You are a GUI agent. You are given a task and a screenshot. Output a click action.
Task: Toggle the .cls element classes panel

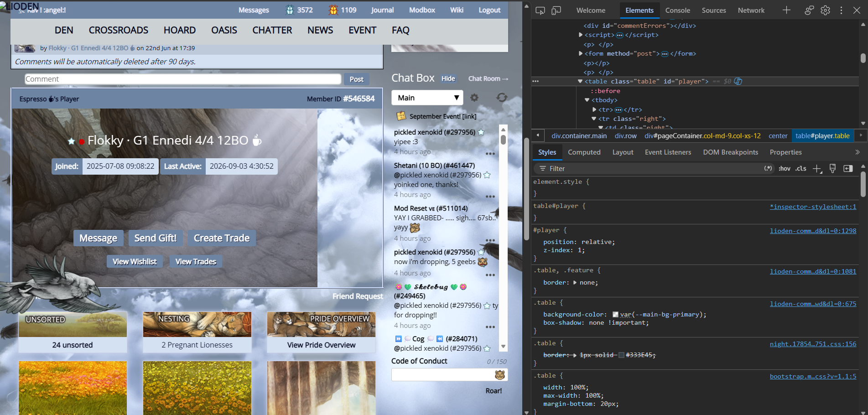tap(801, 169)
